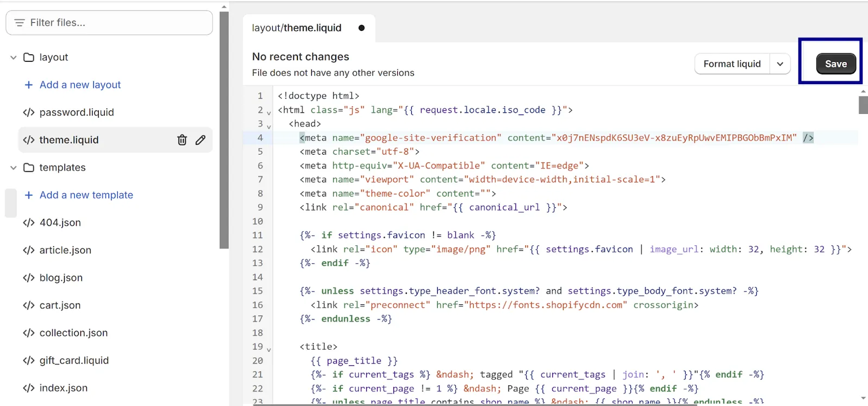This screenshot has height=406, width=868.
Task: Click the templates folder icon
Action: (x=29, y=168)
